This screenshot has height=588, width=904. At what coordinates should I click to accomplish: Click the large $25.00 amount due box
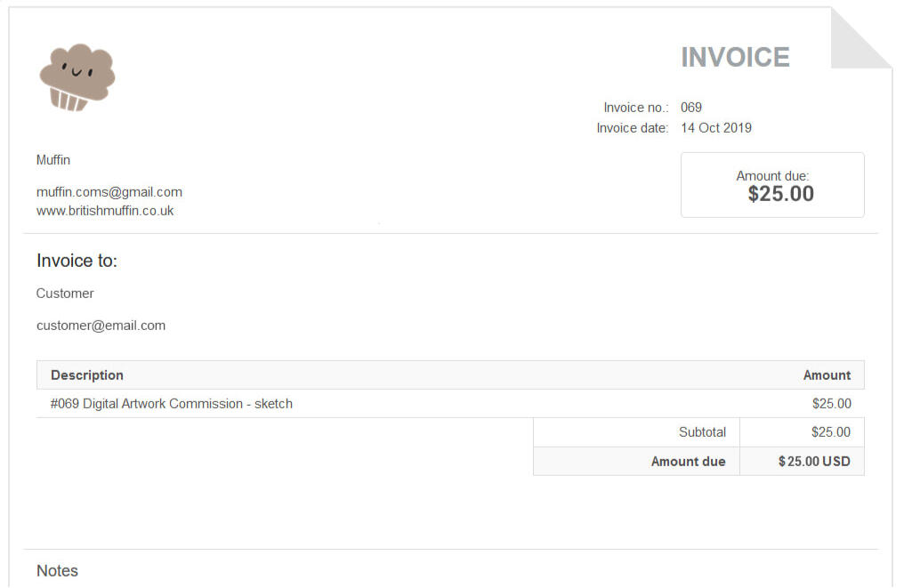tap(772, 185)
